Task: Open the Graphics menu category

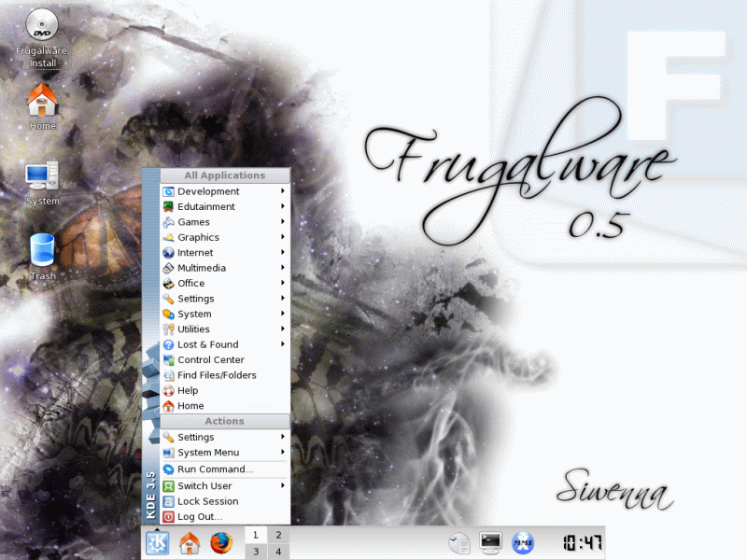Action: (x=225, y=237)
